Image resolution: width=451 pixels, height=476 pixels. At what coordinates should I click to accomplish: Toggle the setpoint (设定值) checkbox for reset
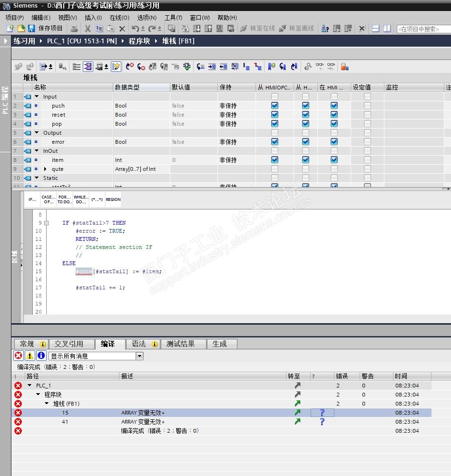click(x=367, y=115)
